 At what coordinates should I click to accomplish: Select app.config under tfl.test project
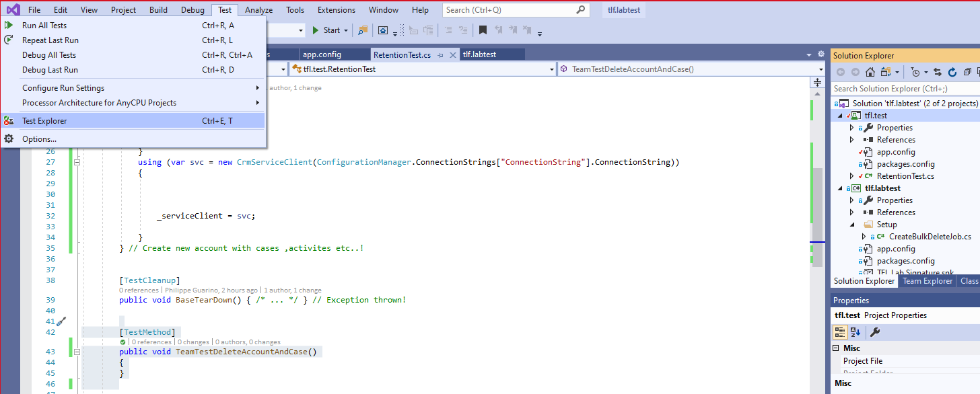(896, 152)
